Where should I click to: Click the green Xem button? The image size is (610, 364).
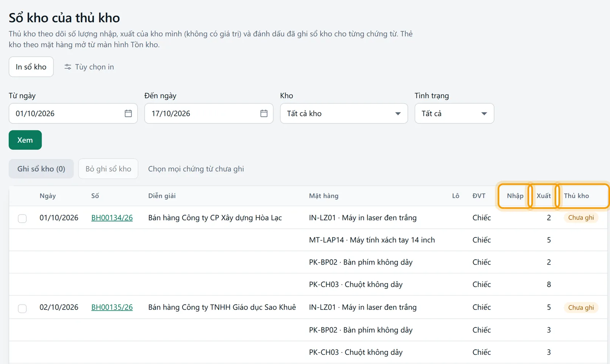(x=25, y=140)
